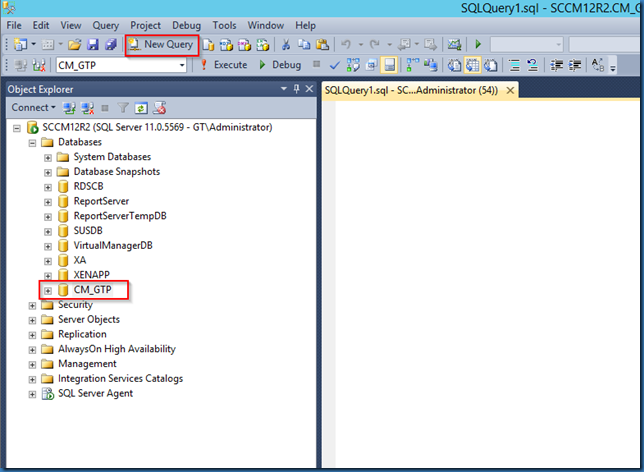644x472 pixels.
Task: Click the Copy icon in toolbar
Action: tap(304, 44)
